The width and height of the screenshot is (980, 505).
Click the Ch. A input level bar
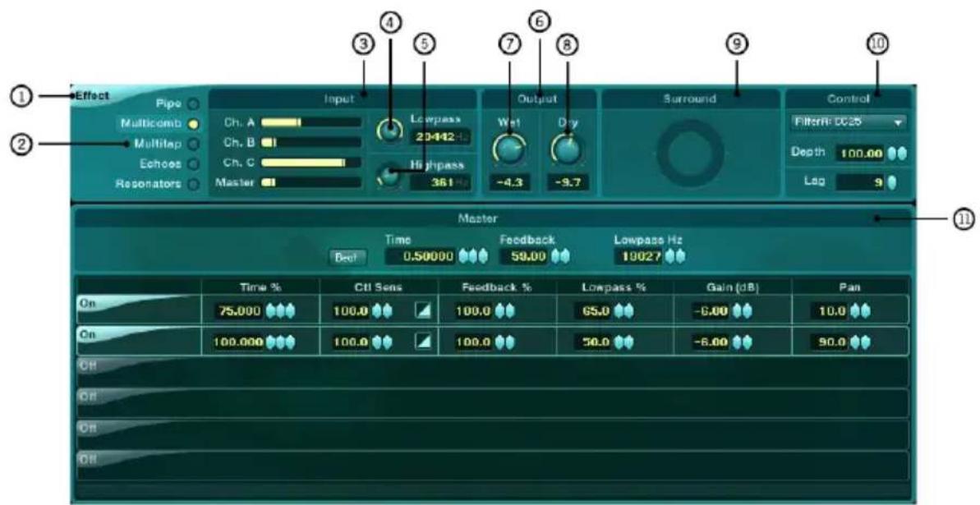pyautogui.click(x=311, y=122)
